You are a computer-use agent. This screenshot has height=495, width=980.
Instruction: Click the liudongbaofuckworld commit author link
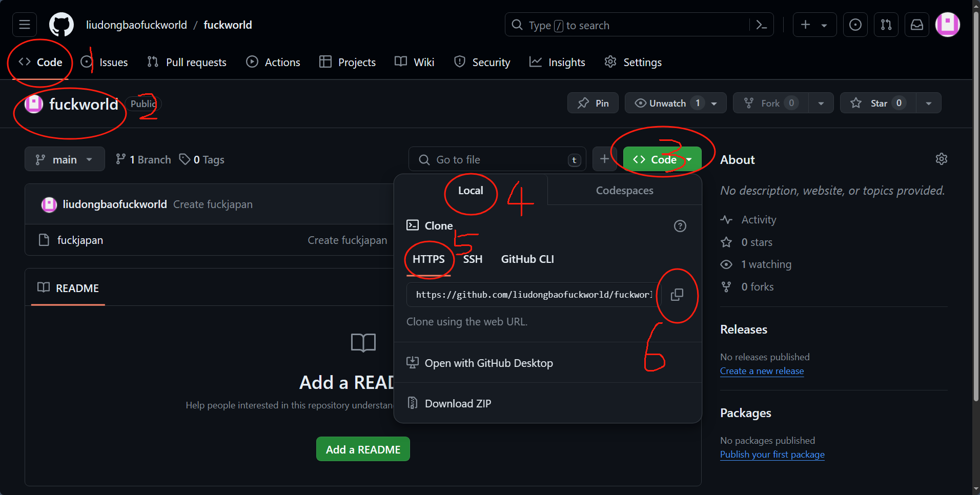click(115, 204)
